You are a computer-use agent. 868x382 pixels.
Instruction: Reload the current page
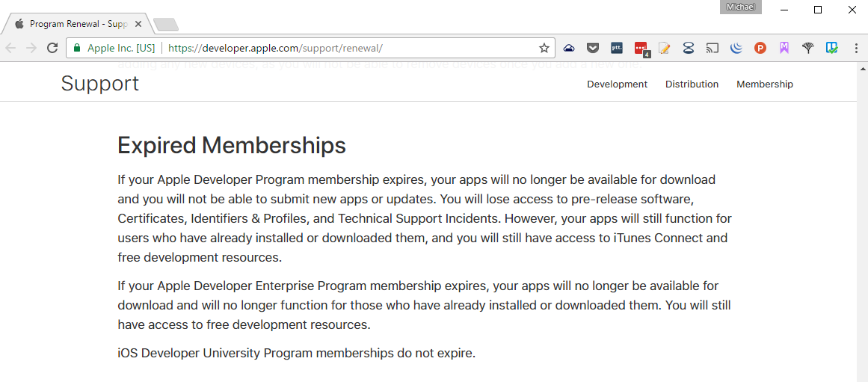point(52,48)
